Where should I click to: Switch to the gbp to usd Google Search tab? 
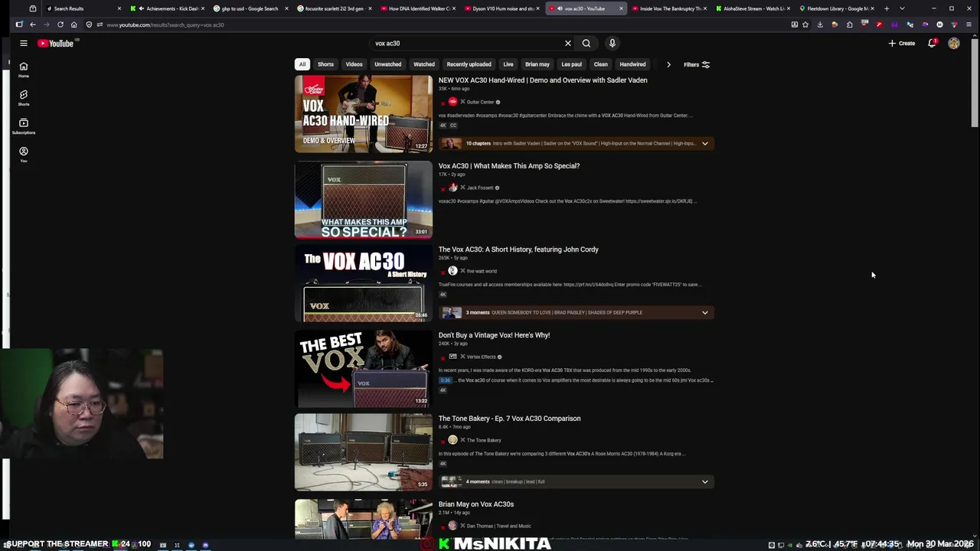coord(249,8)
